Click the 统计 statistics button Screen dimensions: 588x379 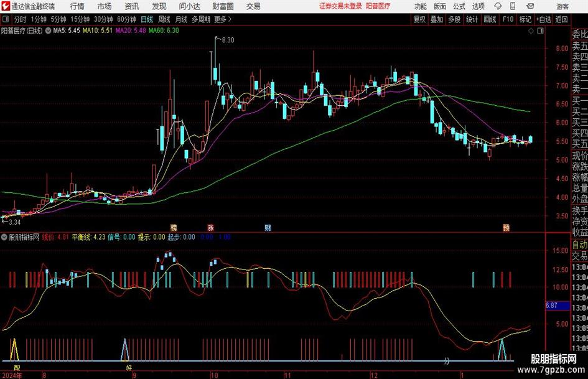[x=472, y=19]
